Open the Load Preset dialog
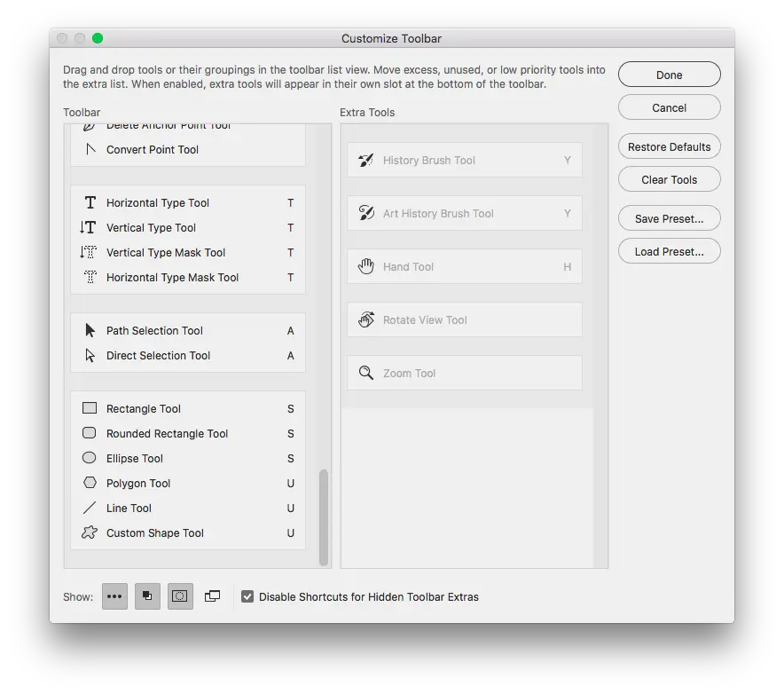 [669, 252]
